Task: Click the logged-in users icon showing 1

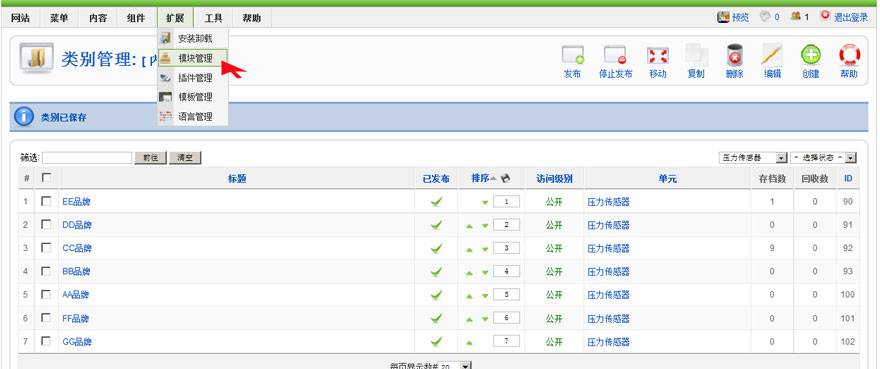Action: pos(795,17)
